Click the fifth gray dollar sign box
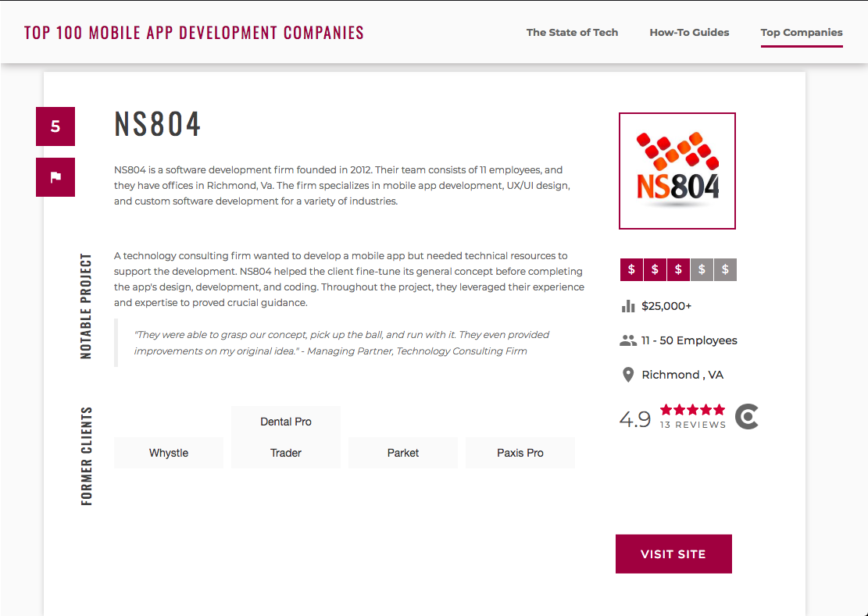This screenshot has height=616, width=868. point(725,270)
